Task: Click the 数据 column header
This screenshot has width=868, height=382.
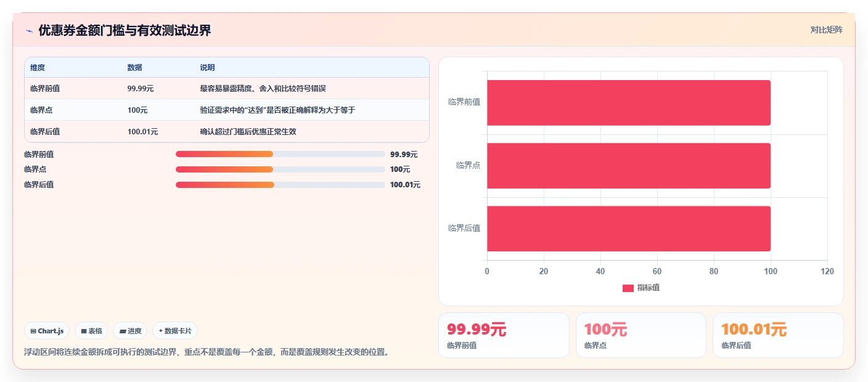Action: 134,67
